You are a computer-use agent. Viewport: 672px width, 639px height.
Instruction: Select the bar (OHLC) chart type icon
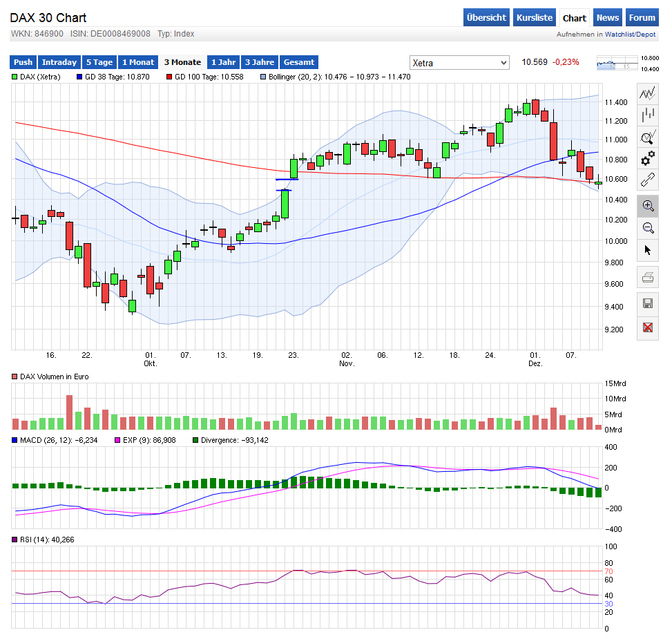click(x=648, y=115)
